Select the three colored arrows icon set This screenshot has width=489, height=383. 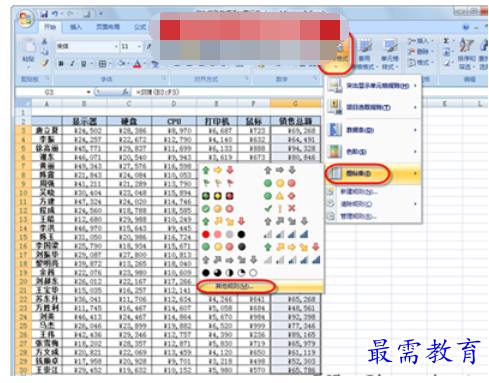[218, 170]
